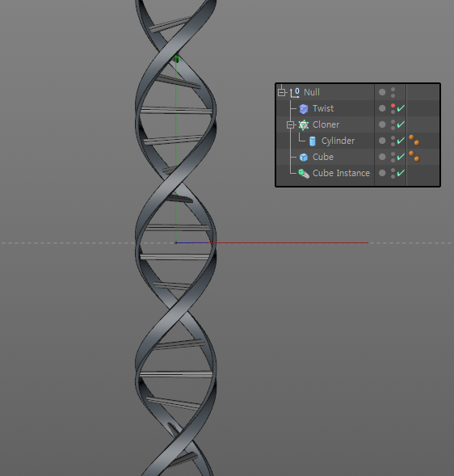Select the Cylinder's material tag
This screenshot has height=476, width=454.
point(414,141)
